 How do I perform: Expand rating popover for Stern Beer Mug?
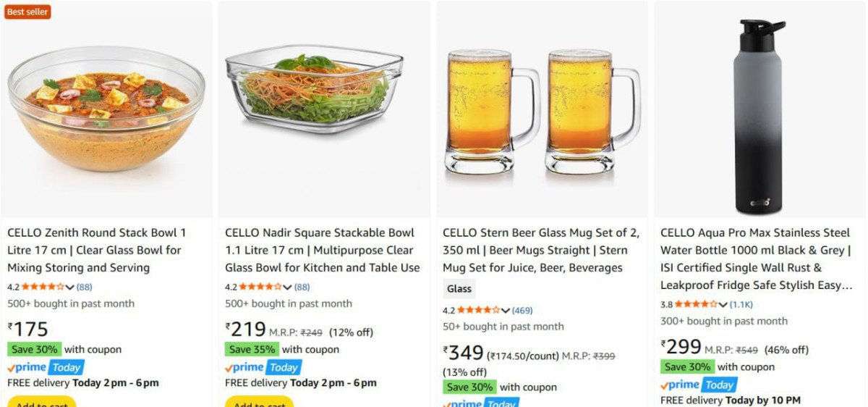tap(506, 311)
